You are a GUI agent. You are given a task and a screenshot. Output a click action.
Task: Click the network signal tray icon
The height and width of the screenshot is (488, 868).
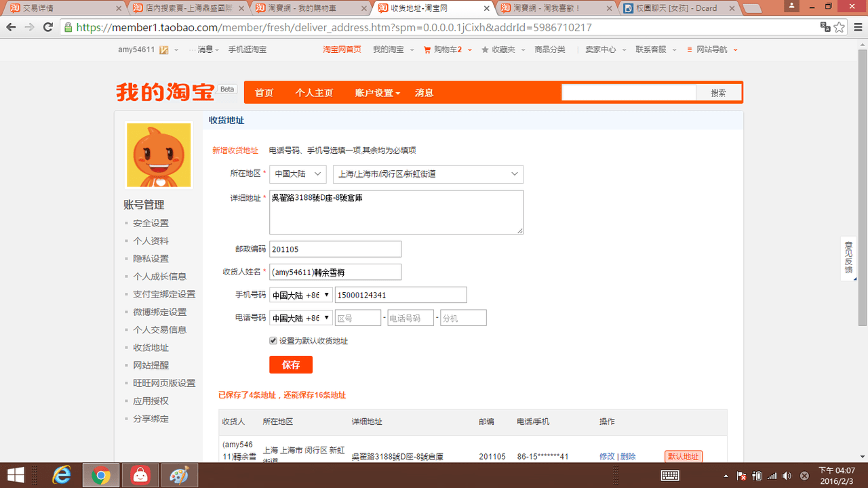(772, 476)
